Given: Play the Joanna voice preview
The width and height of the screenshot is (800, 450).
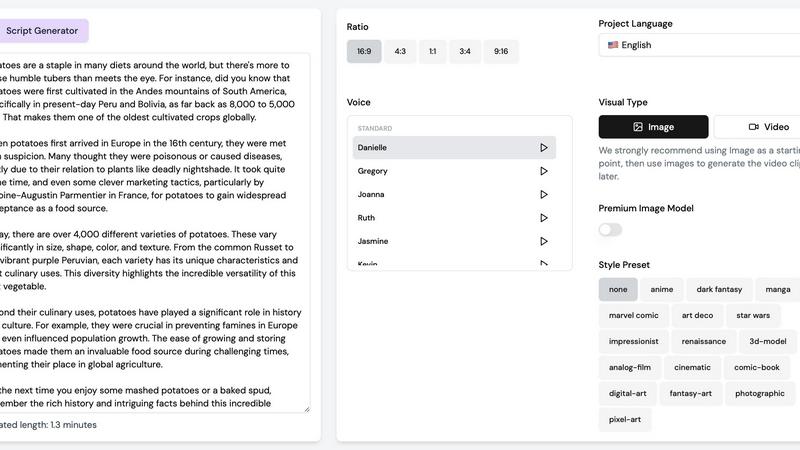Looking at the screenshot, I should pyautogui.click(x=544, y=195).
